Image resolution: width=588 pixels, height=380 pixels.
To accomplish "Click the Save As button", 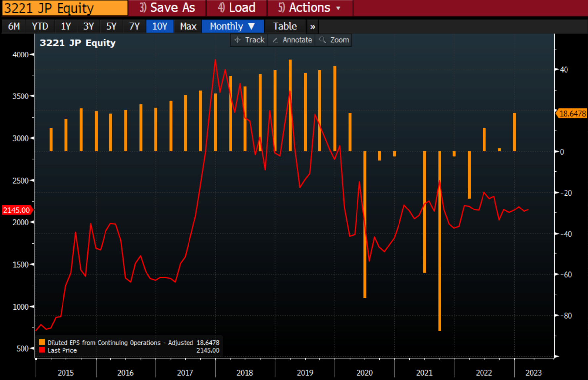I will [x=167, y=8].
